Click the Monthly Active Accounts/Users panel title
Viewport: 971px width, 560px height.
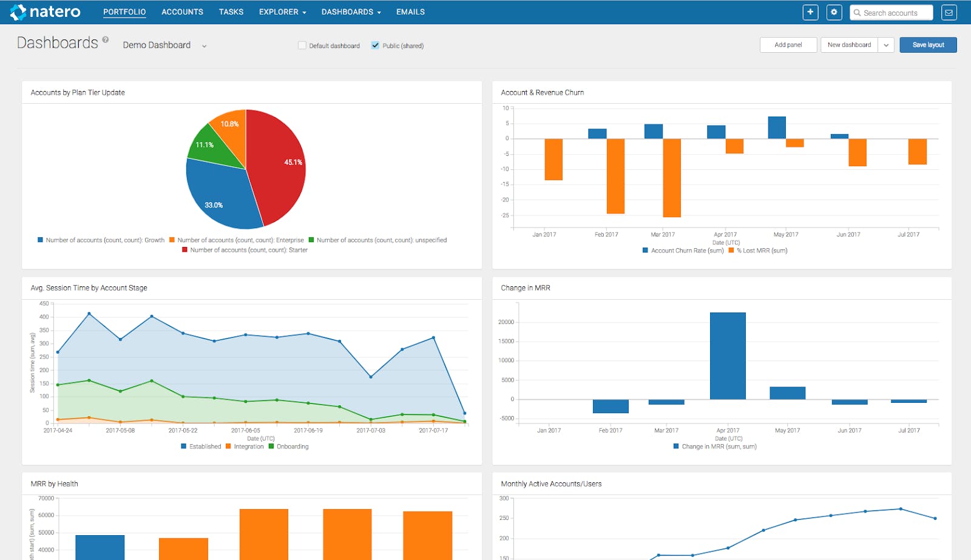[x=551, y=484]
